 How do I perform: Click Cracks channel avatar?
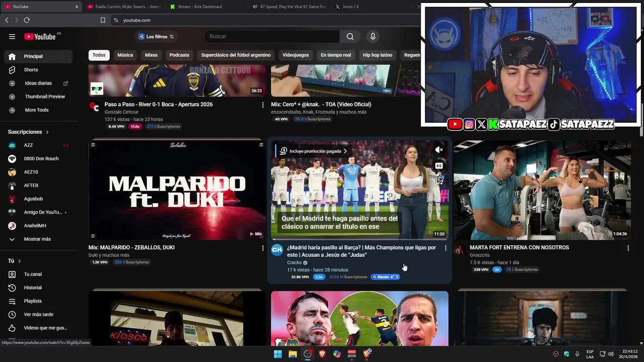(x=277, y=250)
